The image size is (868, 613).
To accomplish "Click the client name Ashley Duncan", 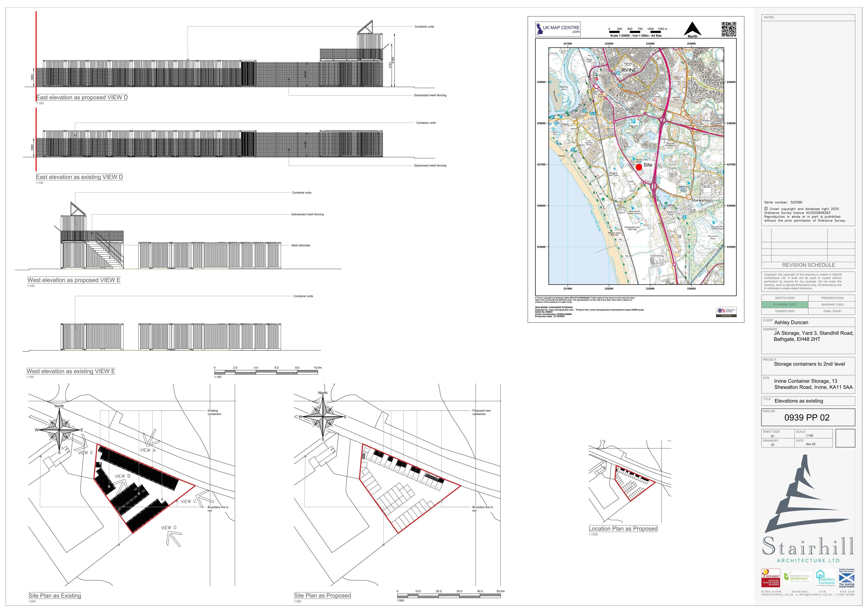I will tap(791, 322).
